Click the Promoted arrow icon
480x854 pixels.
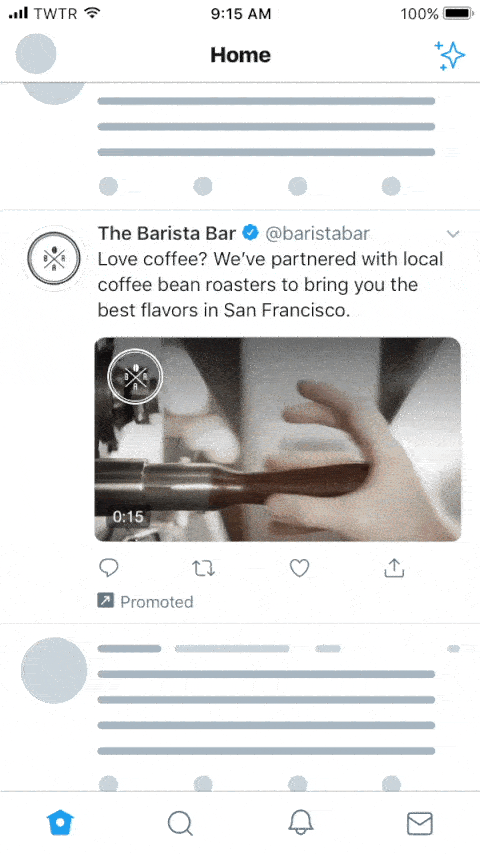coord(105,601)
